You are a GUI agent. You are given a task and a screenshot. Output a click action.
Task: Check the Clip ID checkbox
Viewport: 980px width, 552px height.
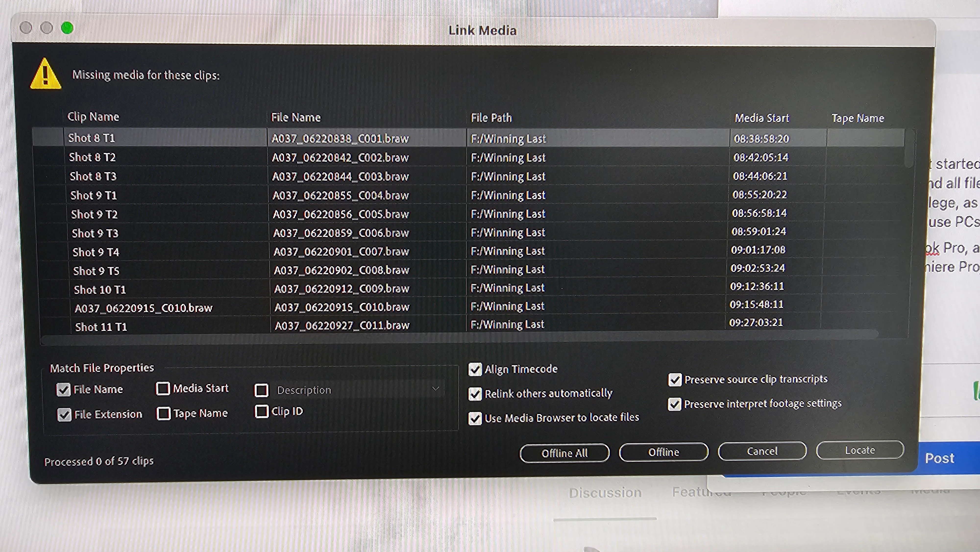tap(262, 412)
